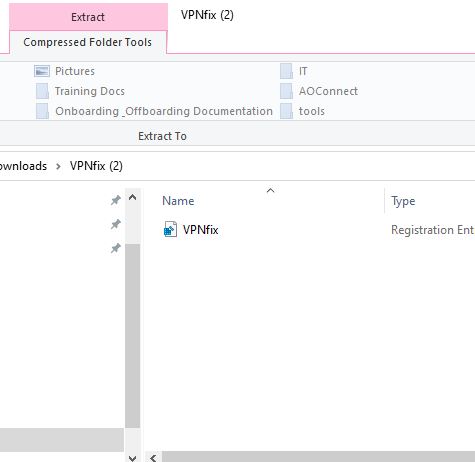Click the left arrow of horizontal scrollbar
This screenshot has width=475, height=462.
click(153, 458)
